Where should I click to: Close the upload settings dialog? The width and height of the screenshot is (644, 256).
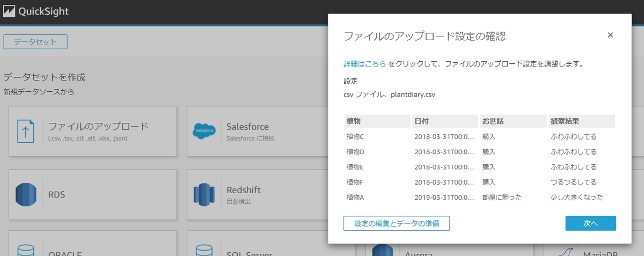coord(610,35)
